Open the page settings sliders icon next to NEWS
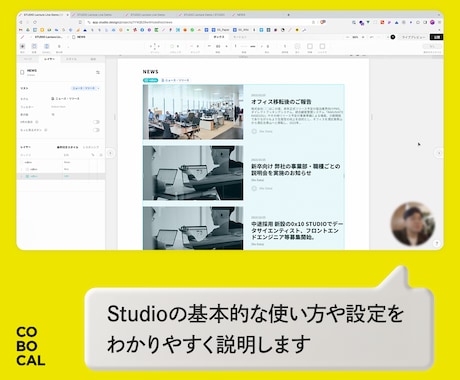 coord(98,72)
